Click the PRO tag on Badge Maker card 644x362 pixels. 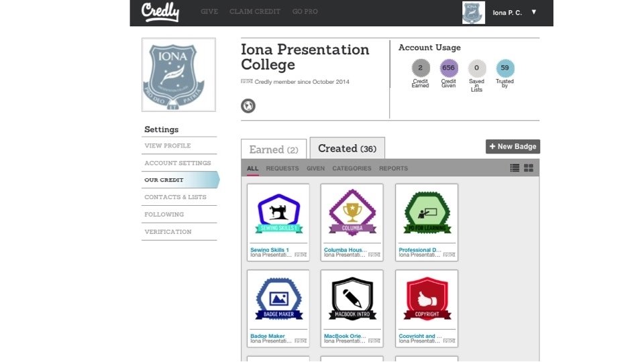click(301, 341)
